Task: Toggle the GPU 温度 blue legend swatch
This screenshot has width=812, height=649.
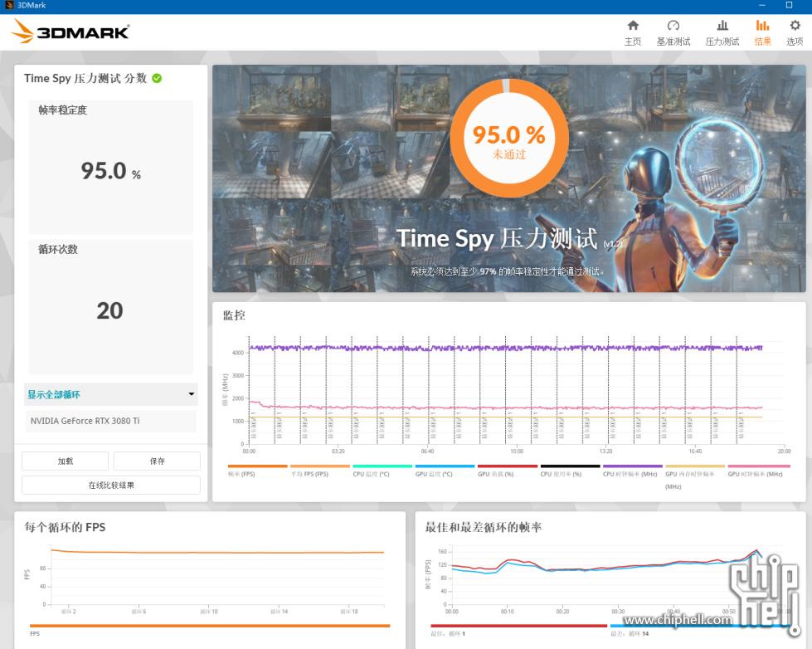Action: (x=445, y=466)
